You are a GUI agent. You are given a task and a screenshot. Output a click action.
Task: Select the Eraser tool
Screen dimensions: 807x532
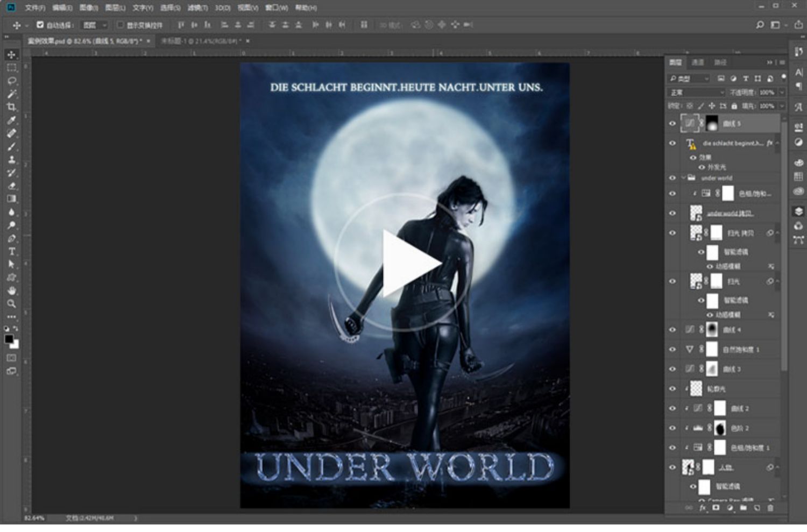[11, 186]
